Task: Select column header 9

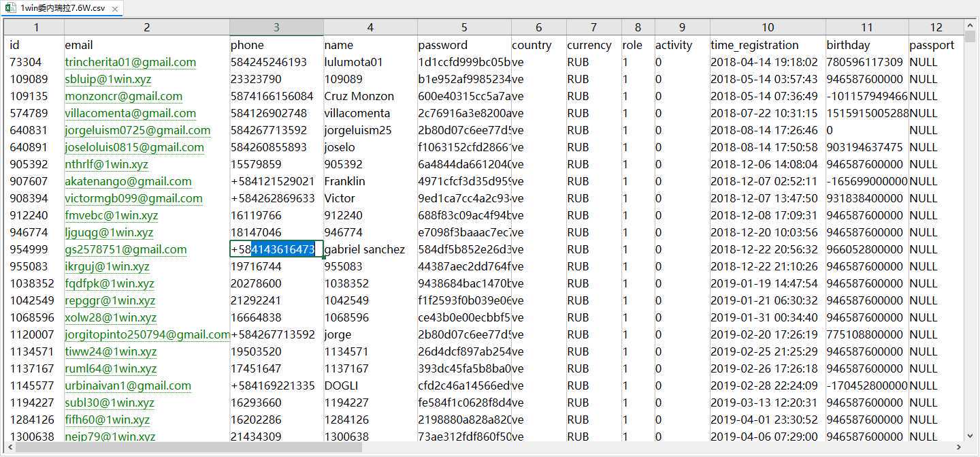Action: click(683, 27)
